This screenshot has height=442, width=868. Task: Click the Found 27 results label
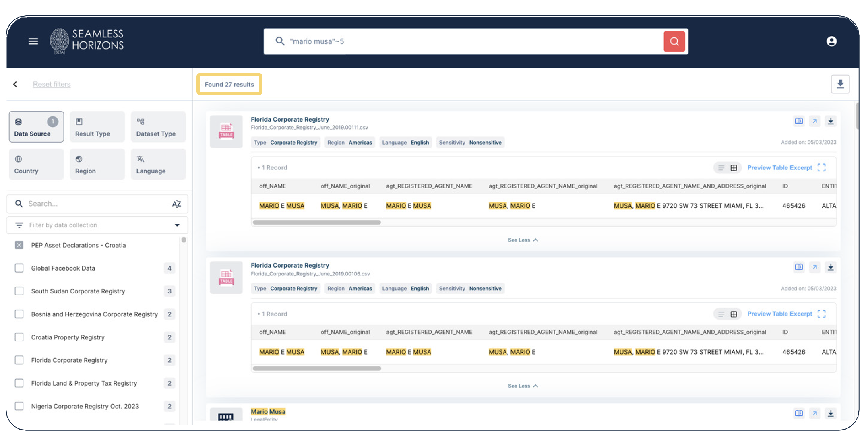(x=229, y=85)
